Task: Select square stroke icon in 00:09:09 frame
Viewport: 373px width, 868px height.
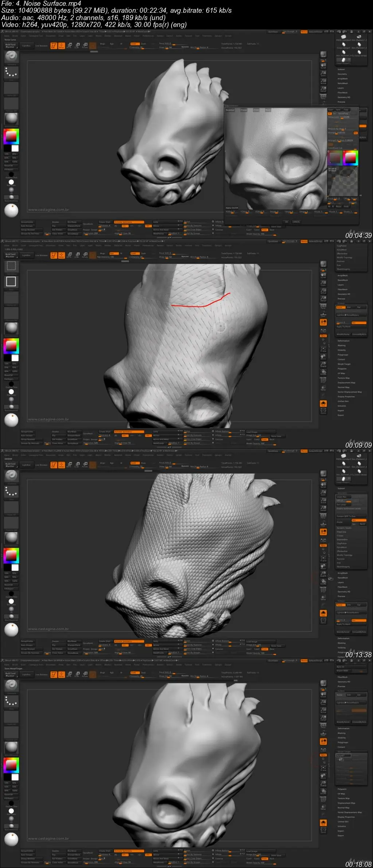Action: point(11,281)
